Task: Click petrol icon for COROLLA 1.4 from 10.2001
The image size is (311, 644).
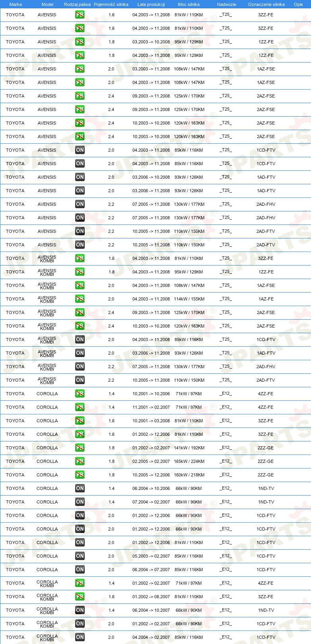Action: [x=80, y=394]
